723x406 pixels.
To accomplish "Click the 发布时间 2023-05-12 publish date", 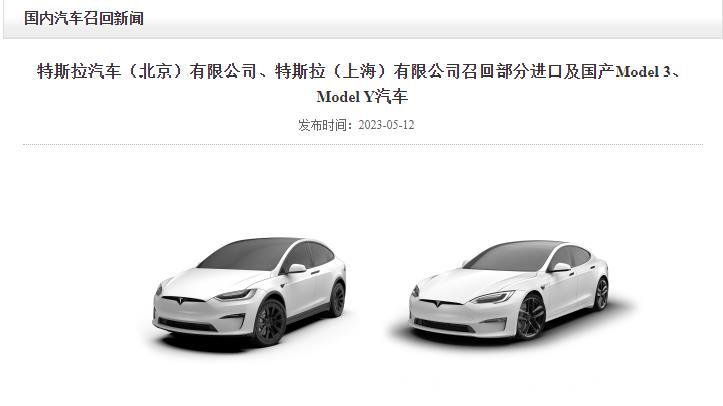I will point(356,125).
